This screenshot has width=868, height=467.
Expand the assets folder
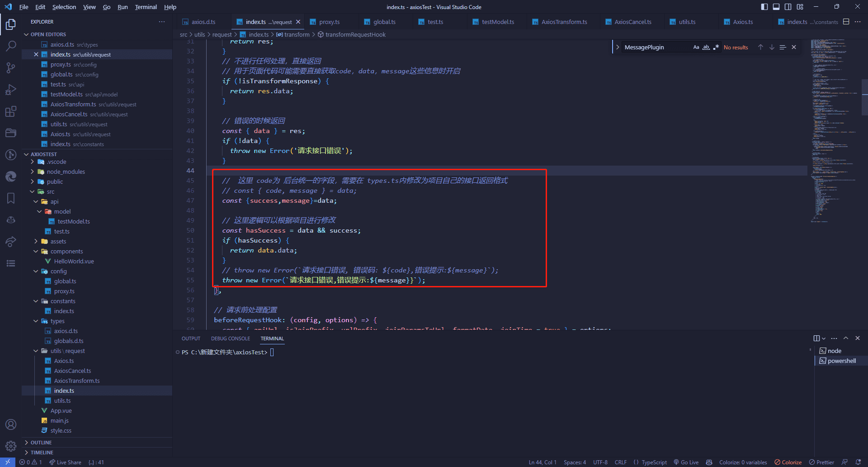click(36, 241)
